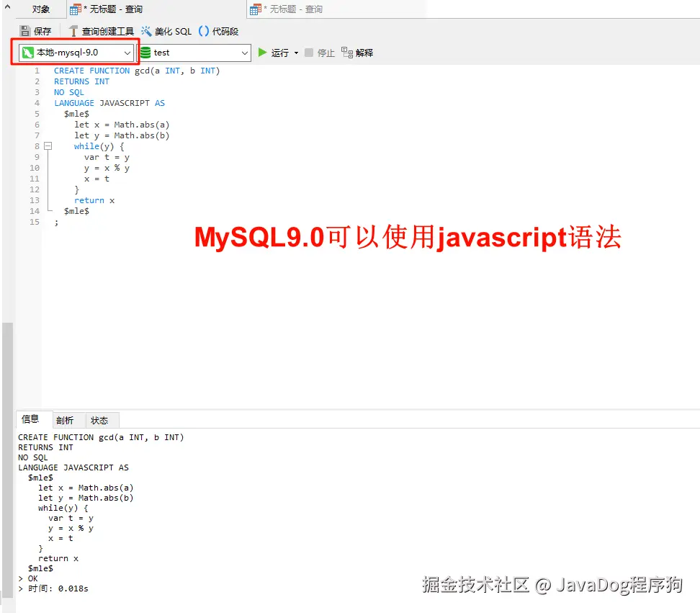The height and width of the screenshot is (613, 700).
Task: Expand the Run options arrow
Action: coord(296,53)
